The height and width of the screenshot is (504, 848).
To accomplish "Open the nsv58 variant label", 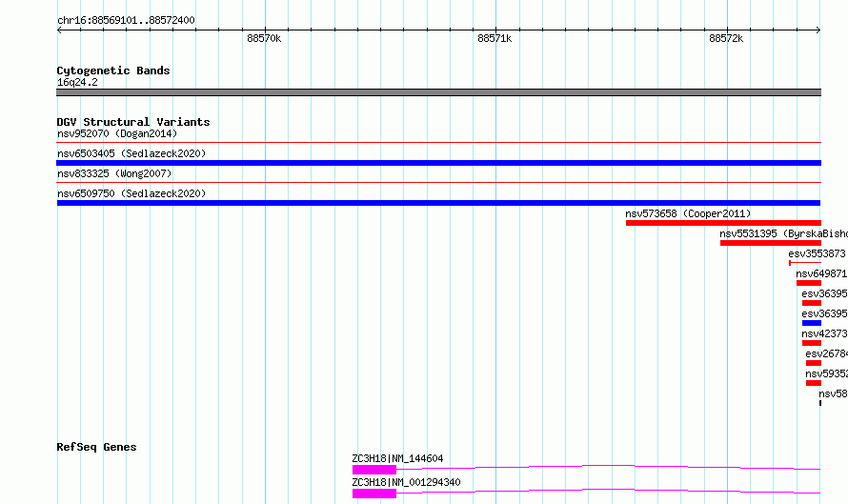I will 833,393.
